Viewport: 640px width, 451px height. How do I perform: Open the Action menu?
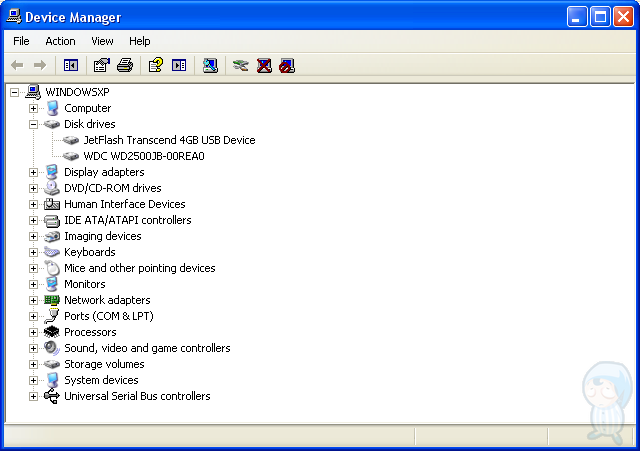coord(60,41)
